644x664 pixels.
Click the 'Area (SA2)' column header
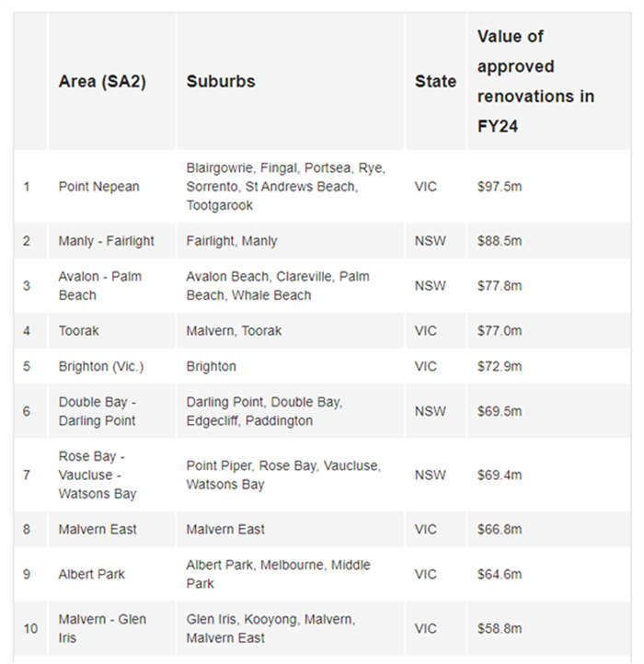(102, 81)
